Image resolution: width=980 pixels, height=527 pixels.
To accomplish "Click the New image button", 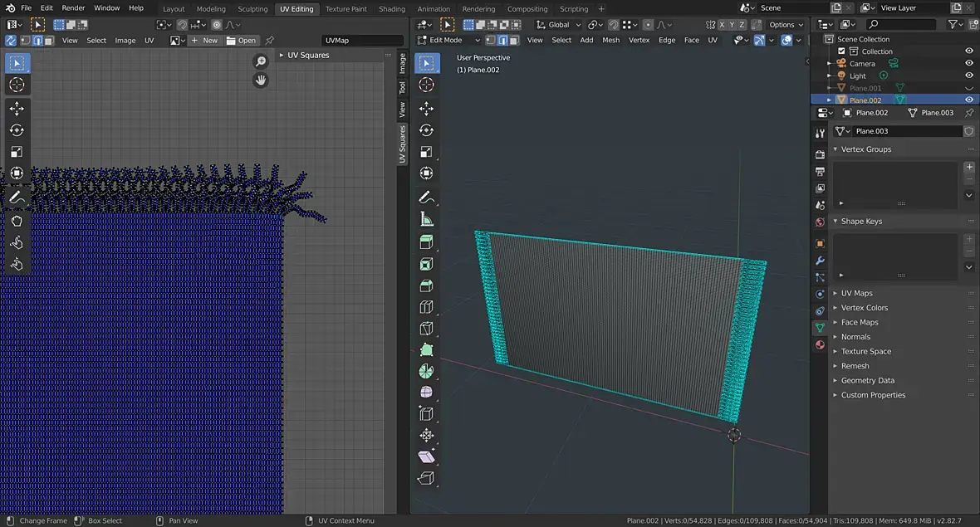I will pyautogui.click(x=204, y=40).
